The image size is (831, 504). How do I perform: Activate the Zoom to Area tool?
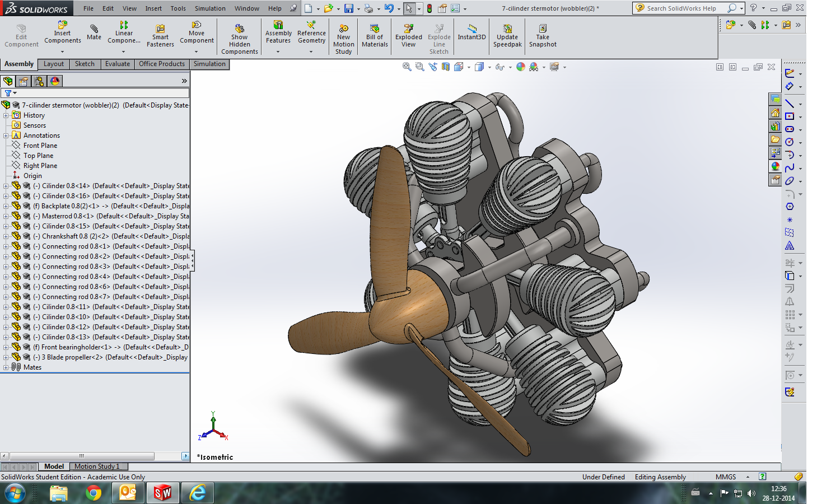[419, 67]
